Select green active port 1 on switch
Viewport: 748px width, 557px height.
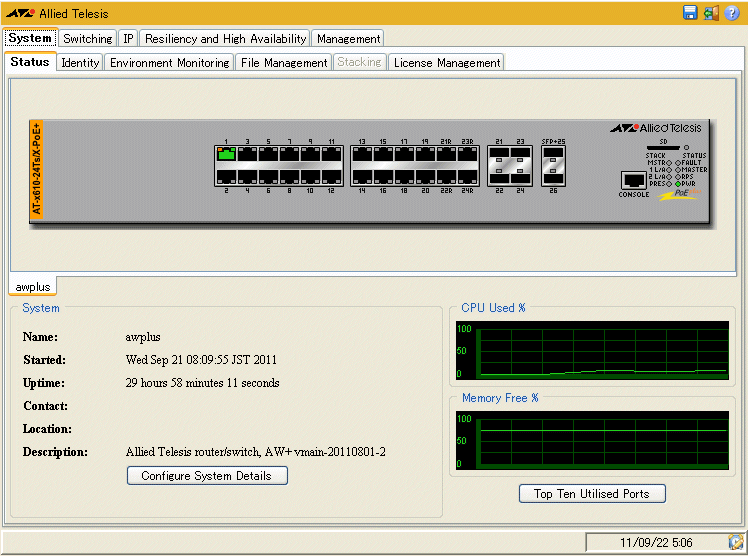(x=226, y=154)
